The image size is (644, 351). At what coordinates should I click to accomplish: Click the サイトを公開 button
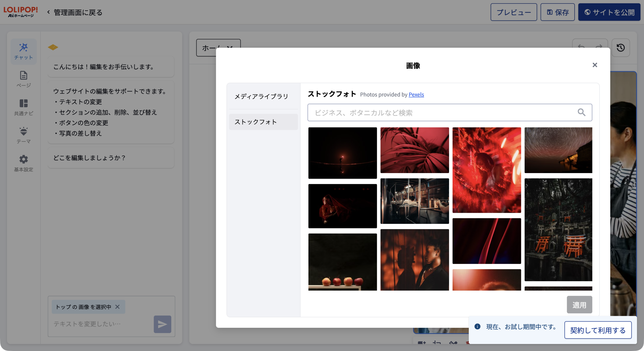[609, 12]
